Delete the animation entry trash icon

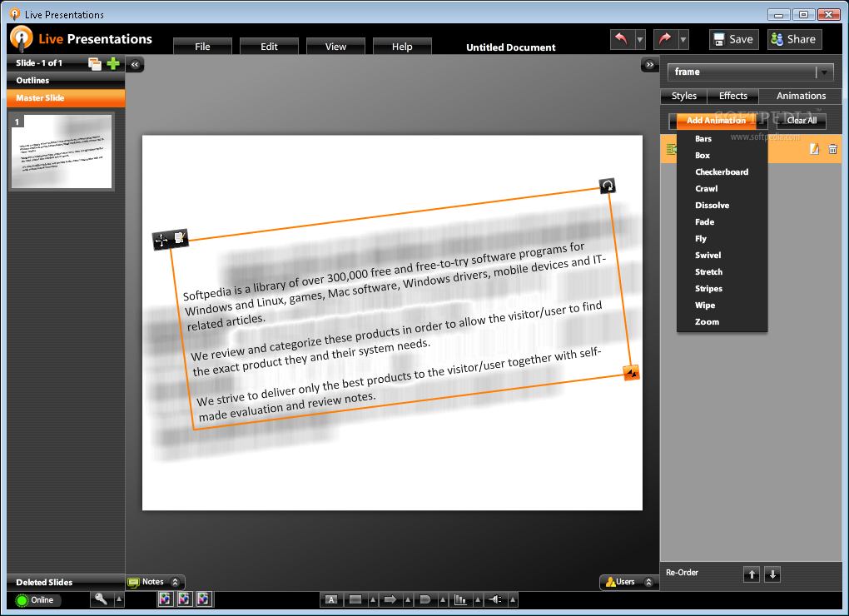832,149
